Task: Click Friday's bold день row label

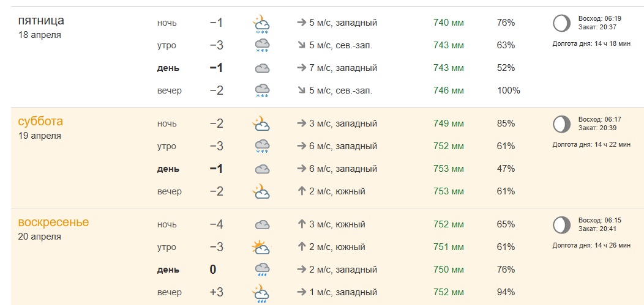Action: click(x=168, y=68)
